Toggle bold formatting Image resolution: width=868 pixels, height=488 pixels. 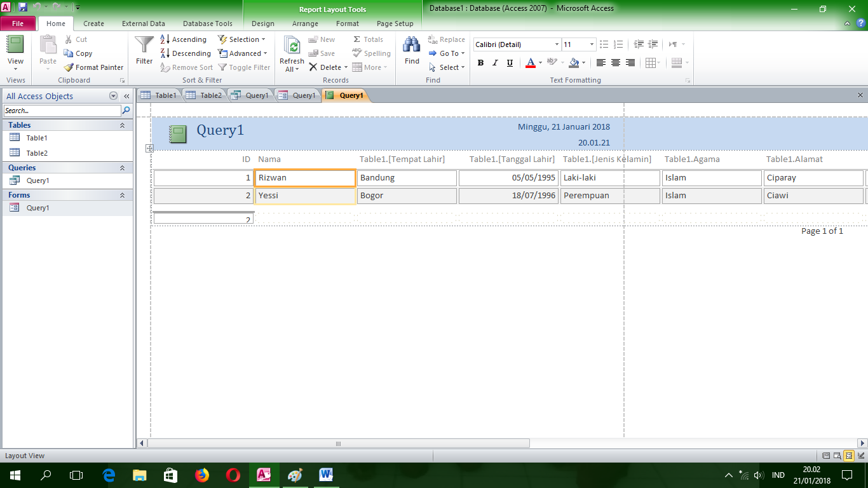[480, 62]
